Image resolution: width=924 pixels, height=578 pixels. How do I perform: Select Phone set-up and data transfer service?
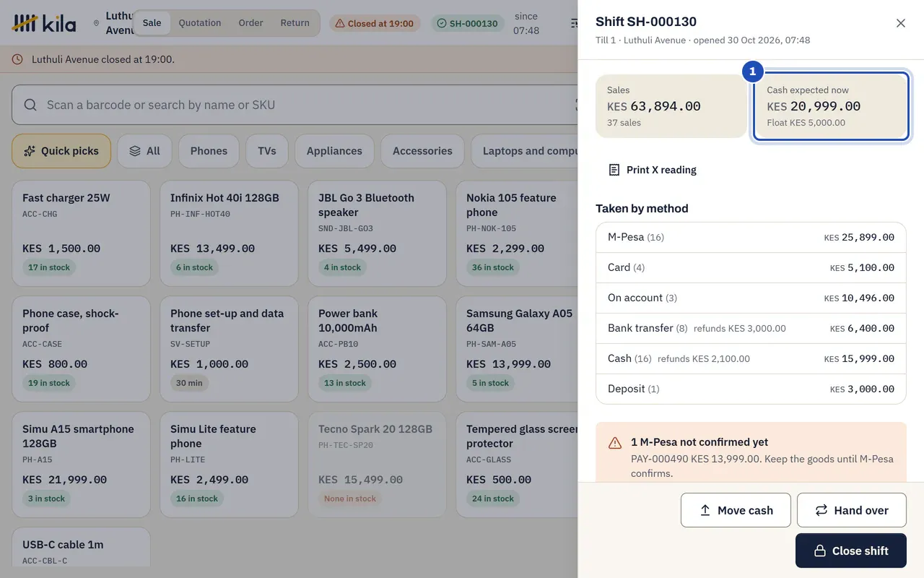coord(230,349)
